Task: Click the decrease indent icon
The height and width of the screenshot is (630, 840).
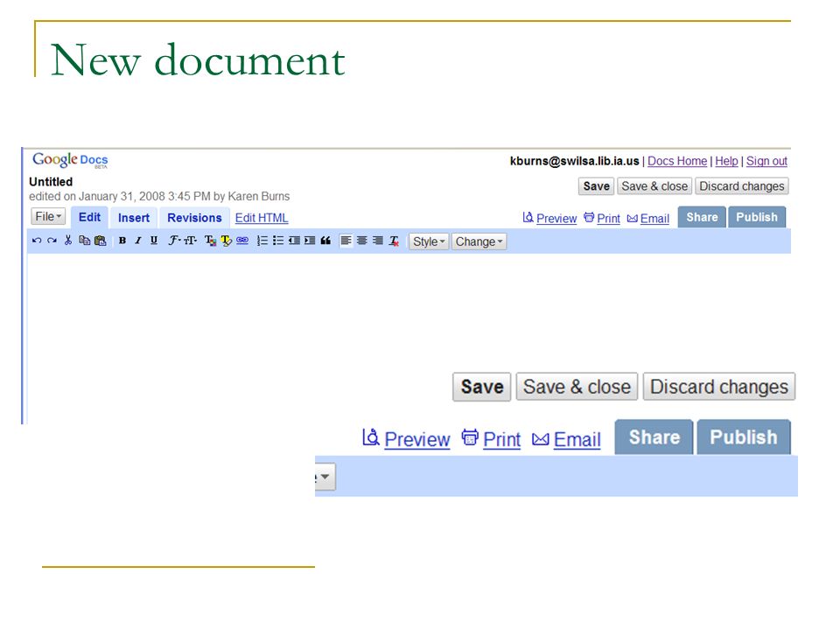Action: click(x=294, y=241)
